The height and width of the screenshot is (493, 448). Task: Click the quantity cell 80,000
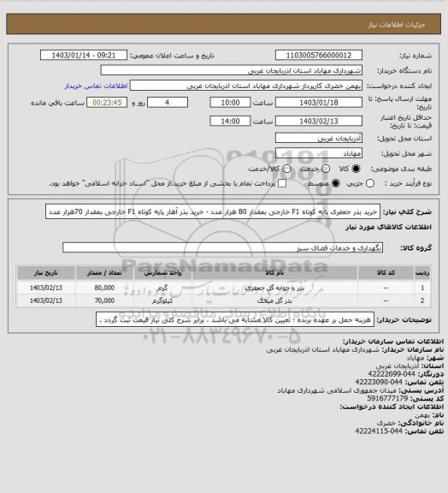click(x=104, y=288)
